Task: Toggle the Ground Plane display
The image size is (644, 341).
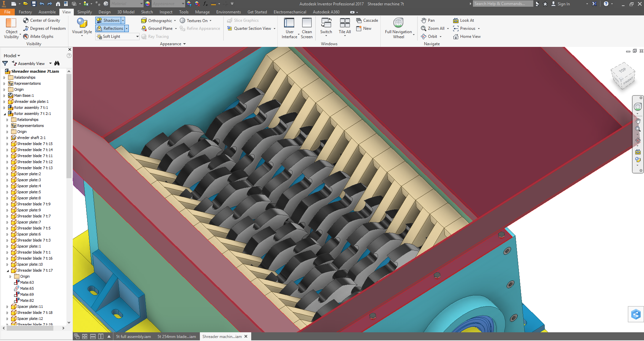Action: [x=157, y=28]
